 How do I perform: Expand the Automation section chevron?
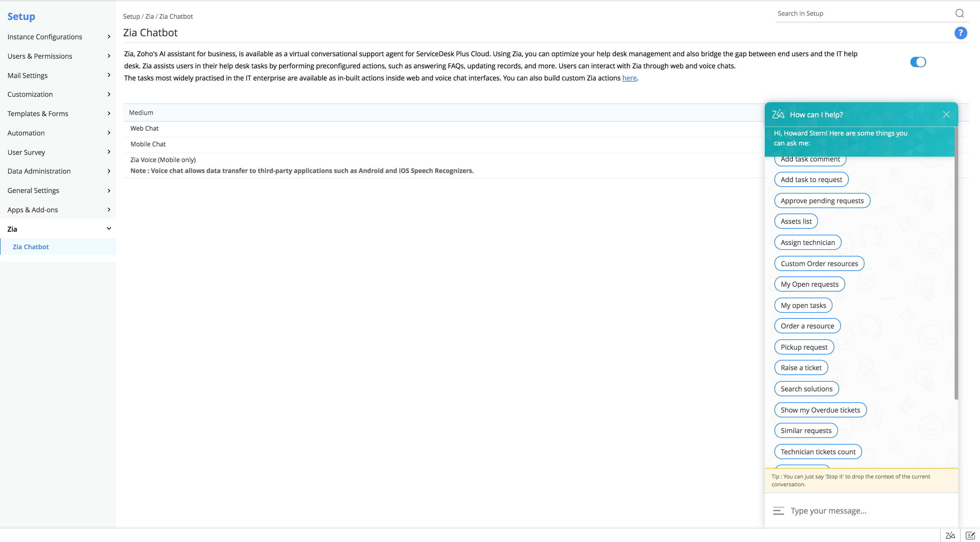tap(109, 133)
